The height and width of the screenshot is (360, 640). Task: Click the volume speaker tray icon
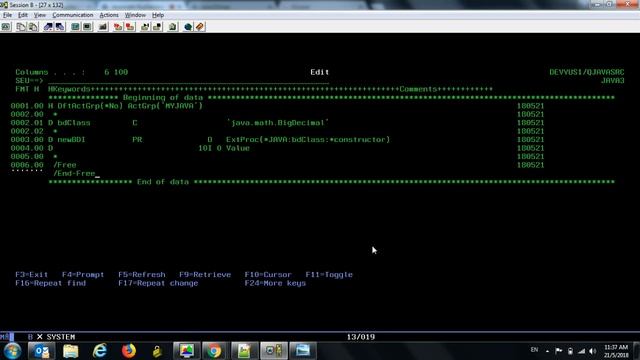[x=593, y=351]
